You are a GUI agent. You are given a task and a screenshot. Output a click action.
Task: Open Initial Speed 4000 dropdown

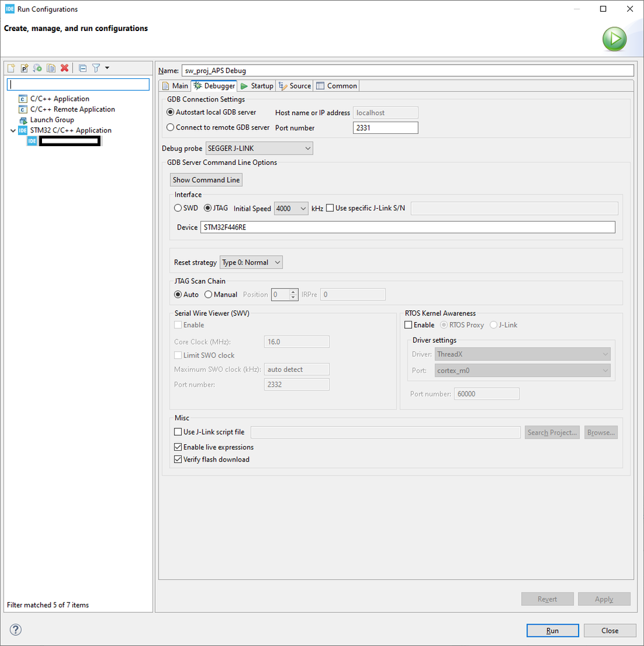click(x=292, y=208)
